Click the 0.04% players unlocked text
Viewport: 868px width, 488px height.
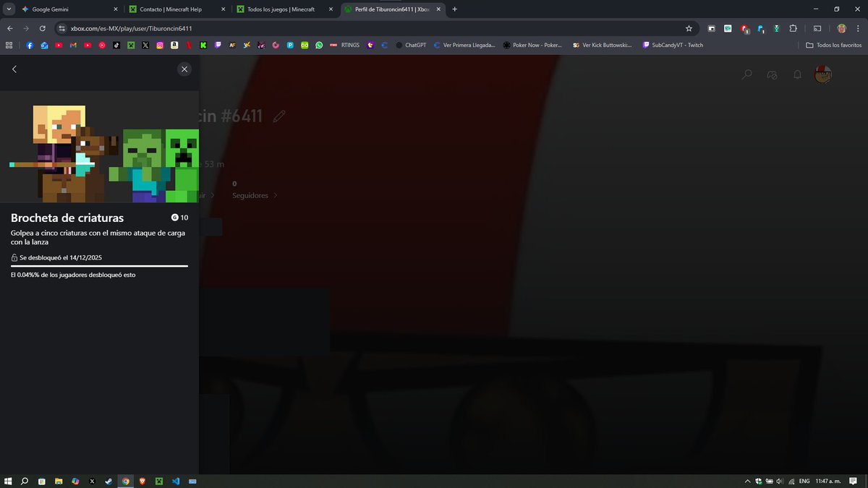[73, 275]
